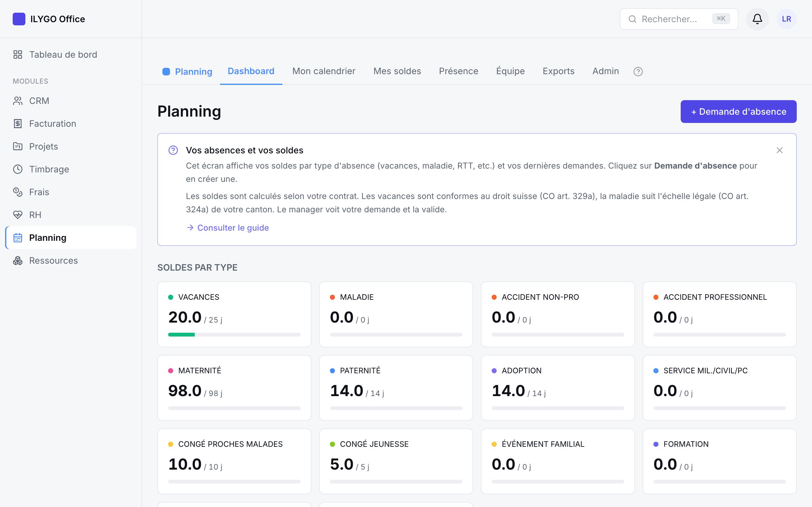Open the help question mark icon in the tab bar

coord(638,71)
